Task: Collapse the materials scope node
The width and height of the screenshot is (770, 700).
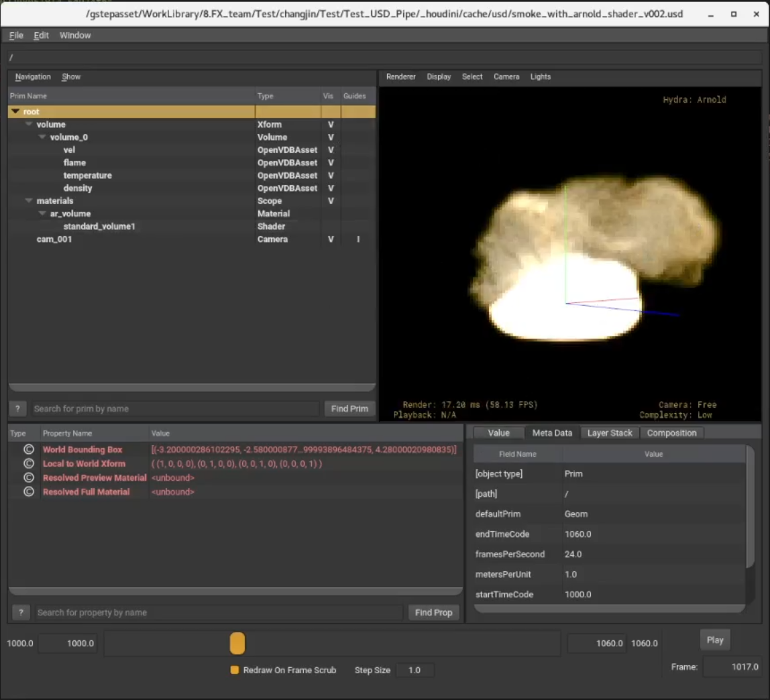Action: (x=29, y=201)
